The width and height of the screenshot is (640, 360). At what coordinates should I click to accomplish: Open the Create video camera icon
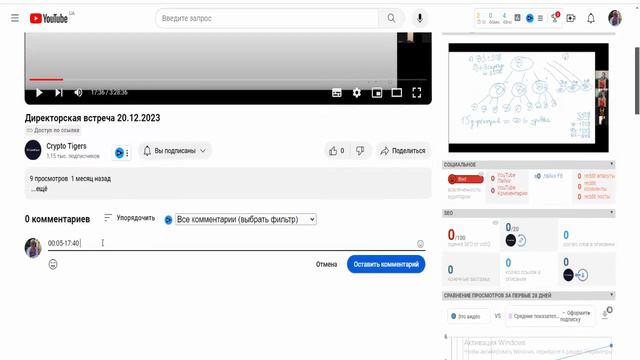tap(571, 18)
